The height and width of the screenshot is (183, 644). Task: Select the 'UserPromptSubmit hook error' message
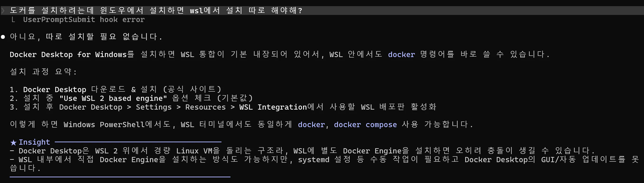click(84, 19)
